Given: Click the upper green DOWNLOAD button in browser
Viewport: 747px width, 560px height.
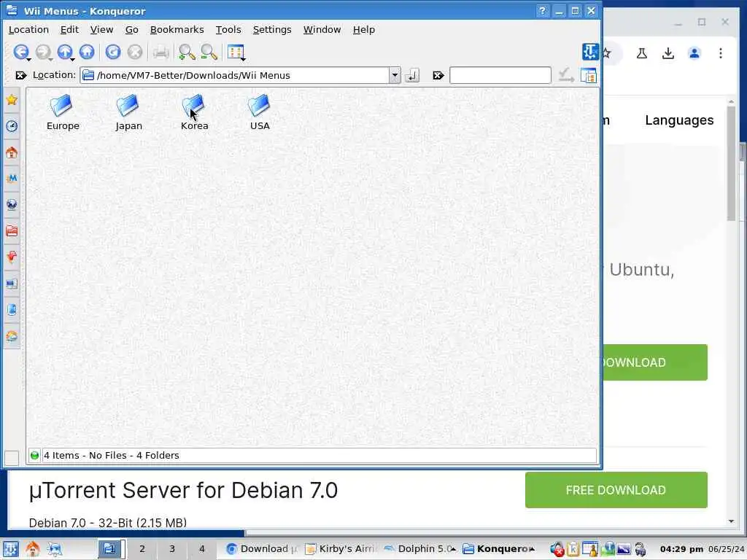Looking at the screenshot, I should [x=655, y=362].
